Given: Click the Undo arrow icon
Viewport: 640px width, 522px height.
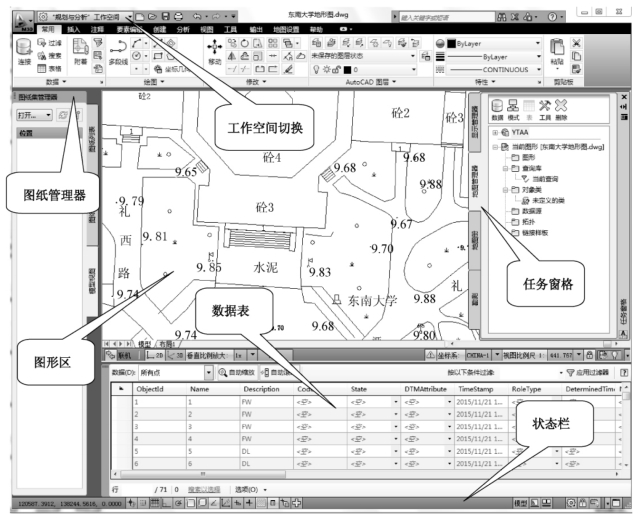Looking at the screenshot, I should point(197,17).
